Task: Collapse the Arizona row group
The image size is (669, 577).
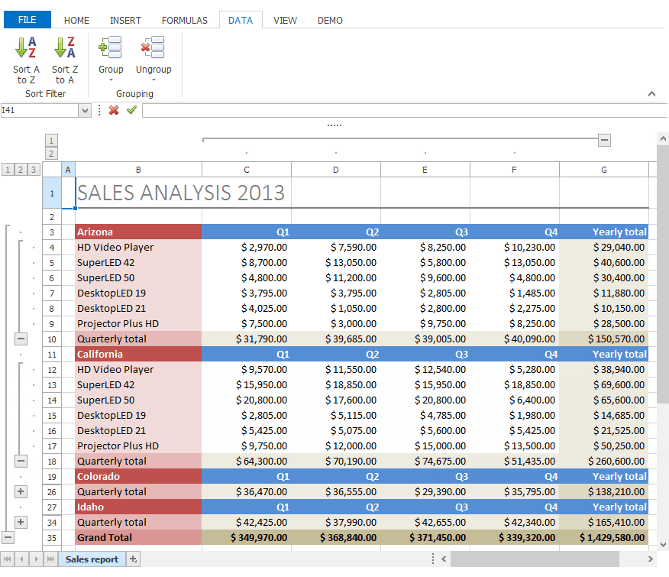Action: pos(21,339)
